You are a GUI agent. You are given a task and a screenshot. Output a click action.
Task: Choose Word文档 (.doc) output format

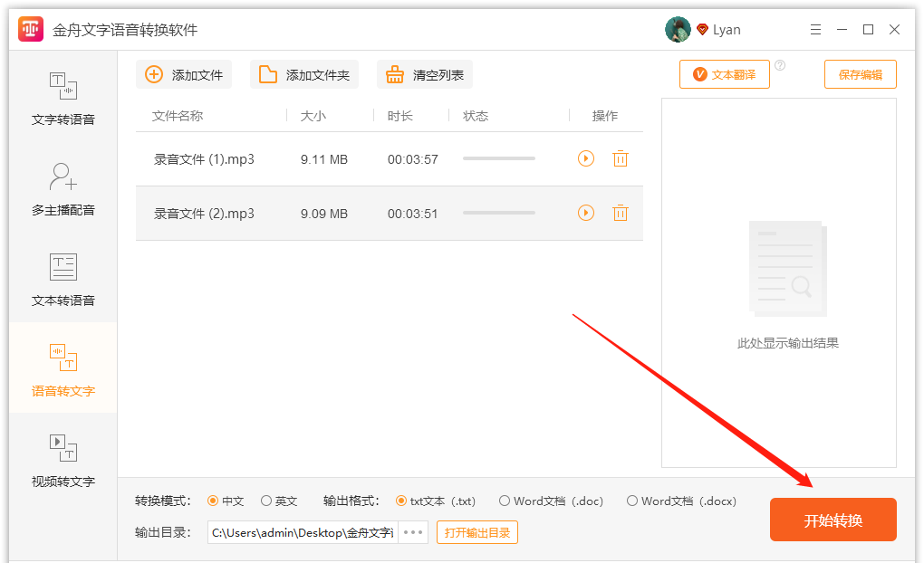505,501
